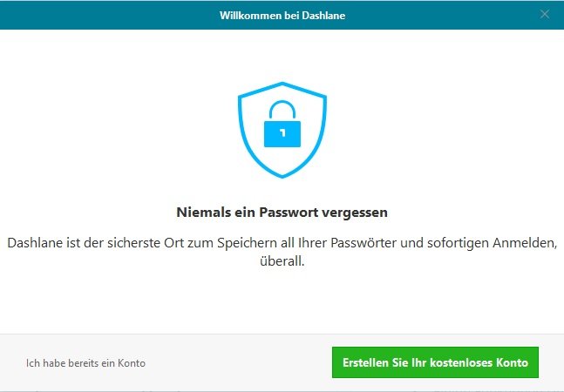The height and width of the screenshot is (392, 564).
Task: Close the Dashlane welcome dialog
Action: [x=545, y=14]
